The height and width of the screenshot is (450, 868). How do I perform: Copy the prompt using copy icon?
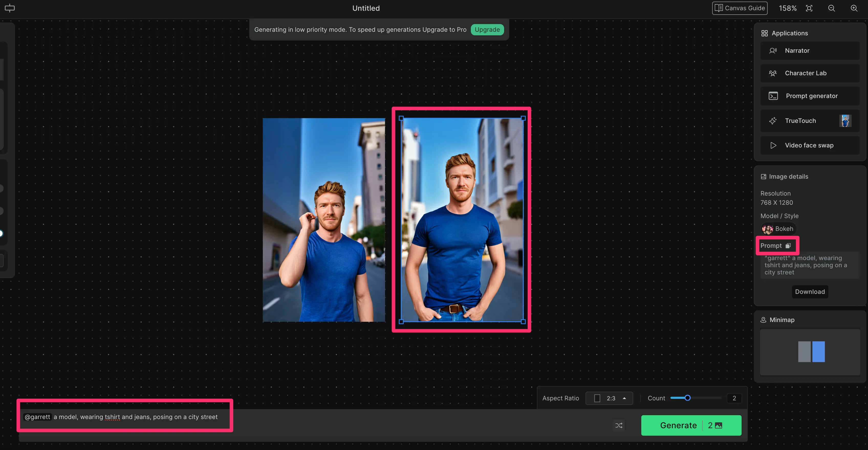tap(788, 246)
